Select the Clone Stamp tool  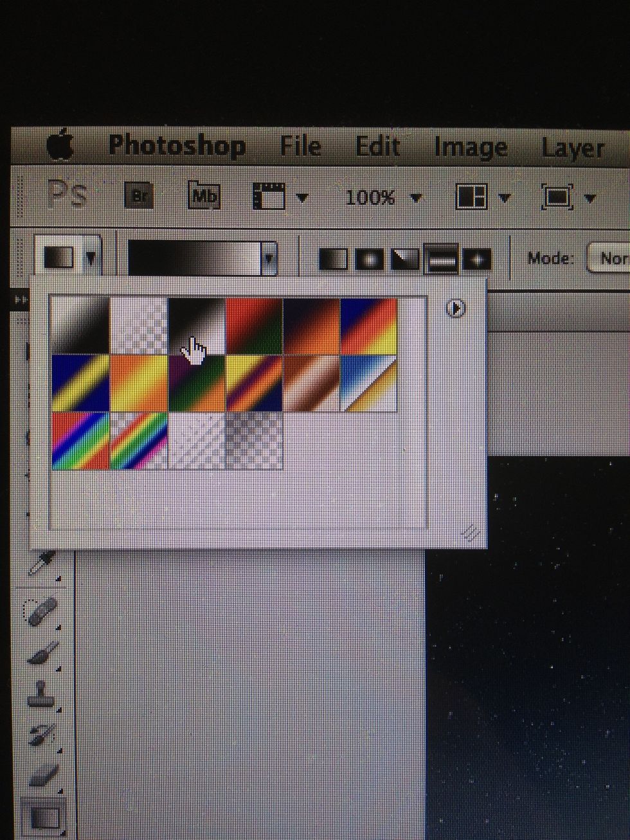tap(41, 696)
